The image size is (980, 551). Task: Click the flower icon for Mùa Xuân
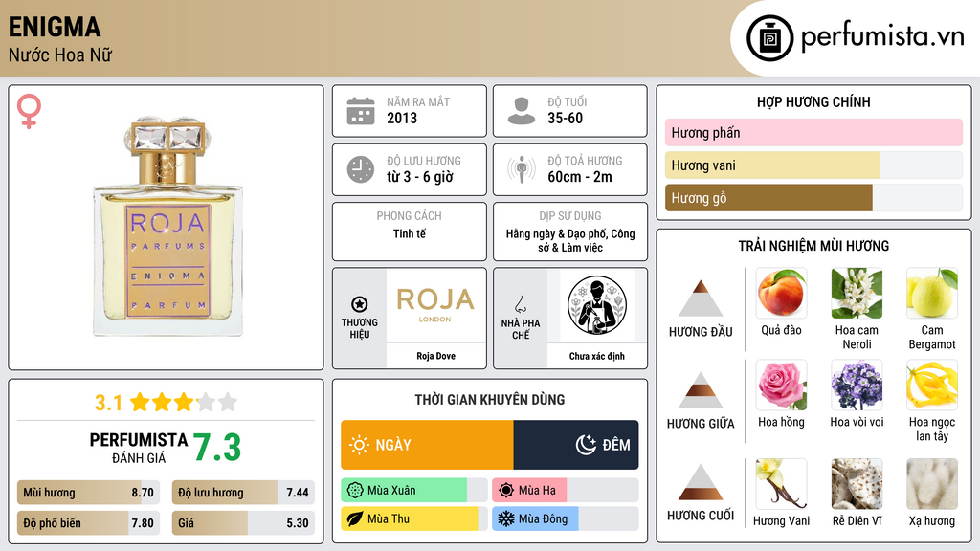pyautogui.click(x=355, y=491)
